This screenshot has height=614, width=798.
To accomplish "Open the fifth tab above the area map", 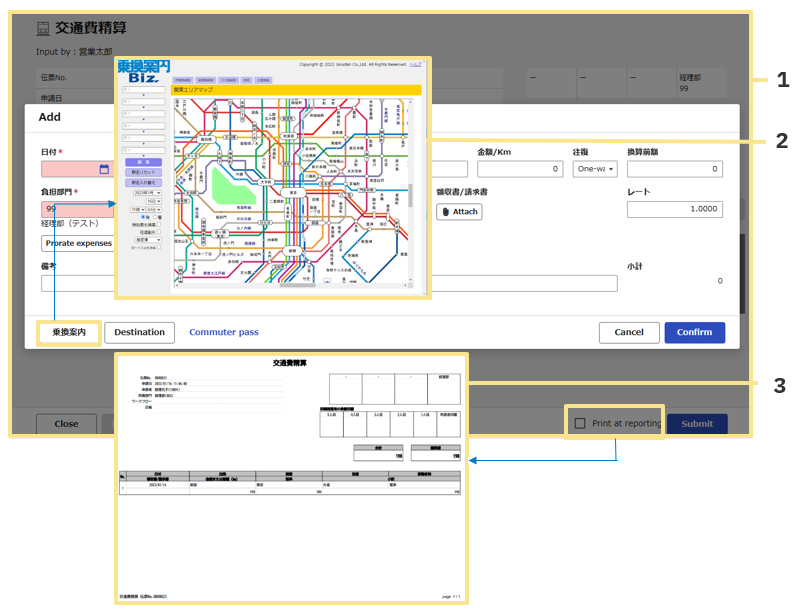I will point(263,80).
